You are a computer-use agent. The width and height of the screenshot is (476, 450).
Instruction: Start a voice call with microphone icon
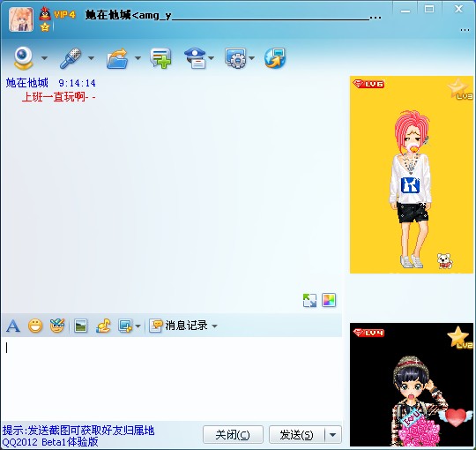point(71,57)
